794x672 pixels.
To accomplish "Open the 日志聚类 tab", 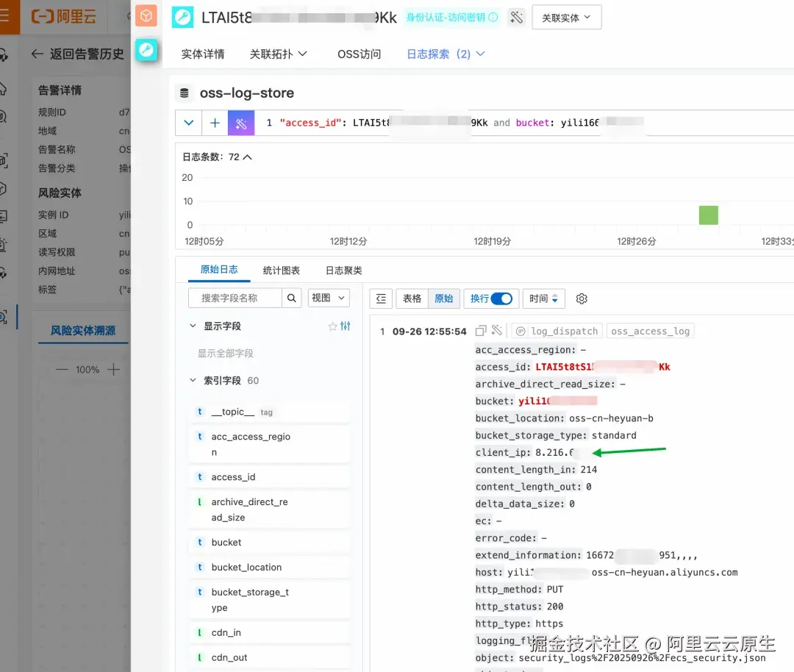I will [x=343, y=271].
